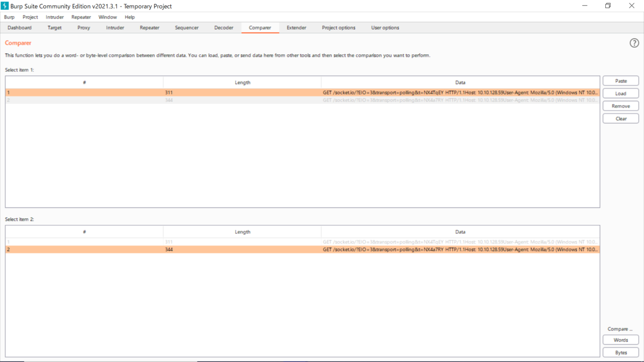Open the Project options tab
644x362 pixels.
339,28
